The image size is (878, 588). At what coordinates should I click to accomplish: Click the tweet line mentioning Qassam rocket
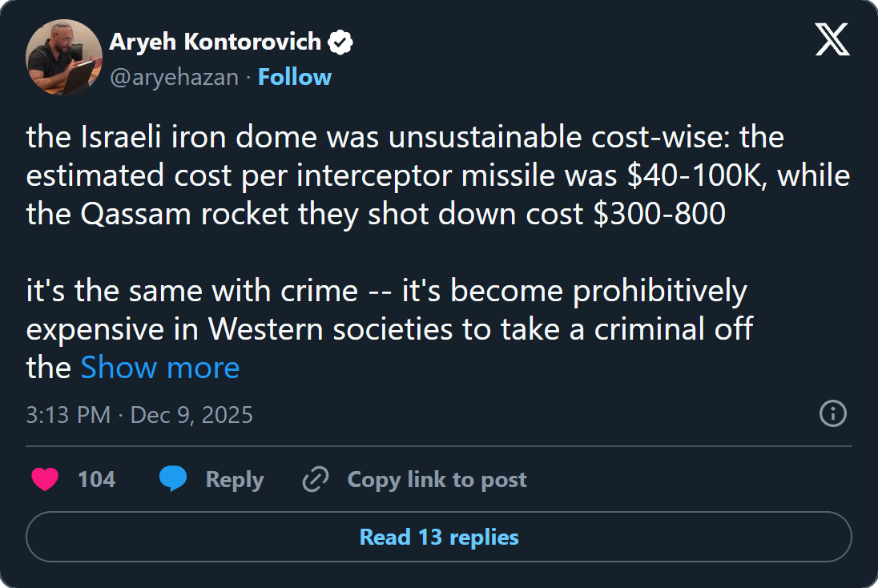[376, 213]
